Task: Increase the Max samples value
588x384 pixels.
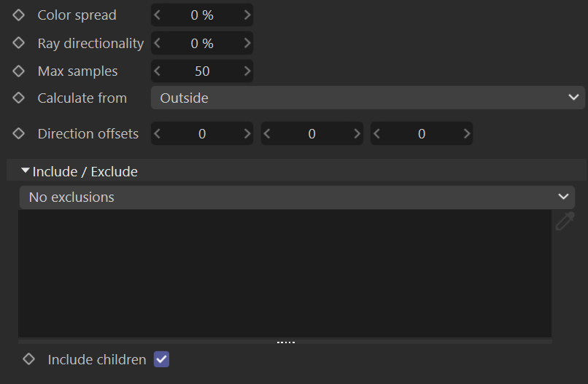Action: click(247, 71)
